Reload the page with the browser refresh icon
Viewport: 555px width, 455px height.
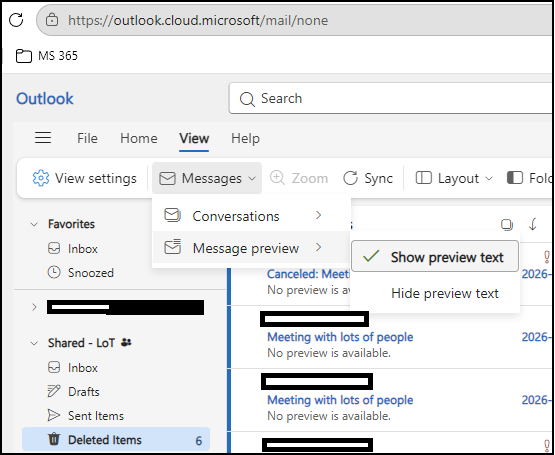[16, 20]
